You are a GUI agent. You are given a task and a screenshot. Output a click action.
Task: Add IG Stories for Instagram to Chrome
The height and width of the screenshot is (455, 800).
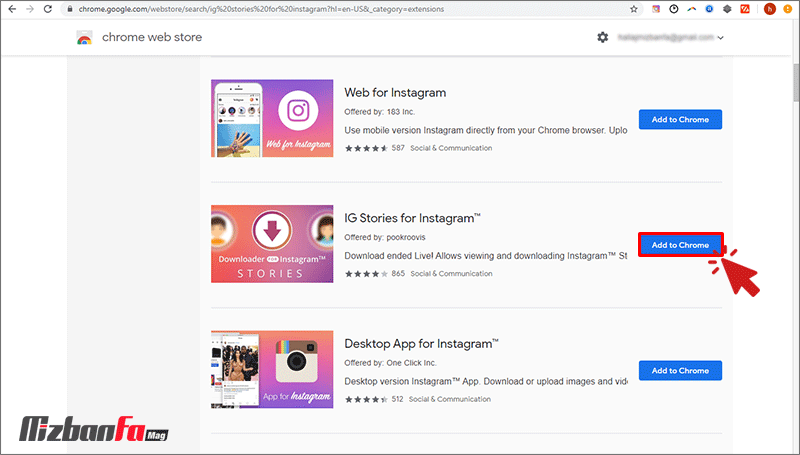coord(680,245)
